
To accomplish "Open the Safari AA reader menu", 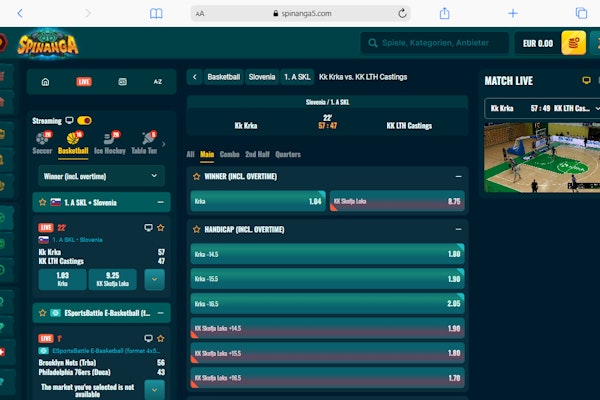I will click(200, 14).
